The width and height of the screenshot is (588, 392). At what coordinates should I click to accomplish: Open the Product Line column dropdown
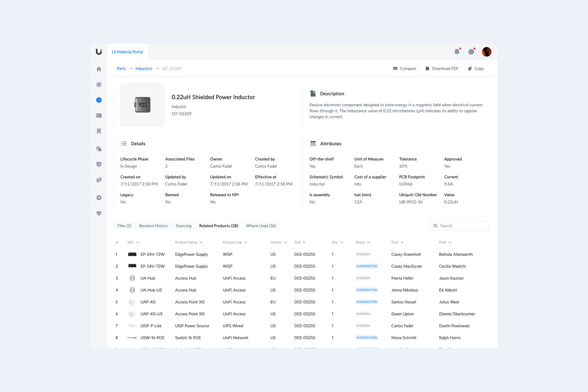click(235, 242)
